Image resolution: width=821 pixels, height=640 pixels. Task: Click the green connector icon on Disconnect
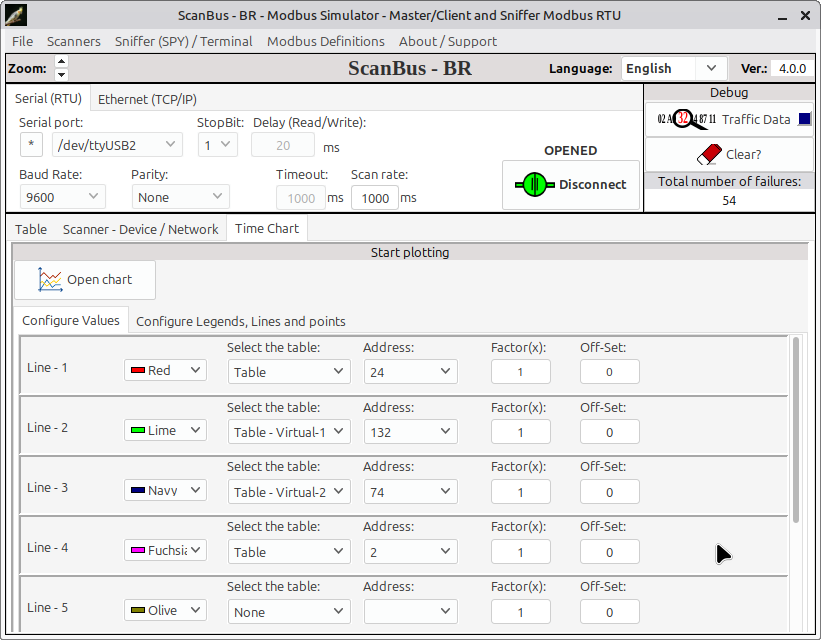pyautogui.click(x=535, y=184)
